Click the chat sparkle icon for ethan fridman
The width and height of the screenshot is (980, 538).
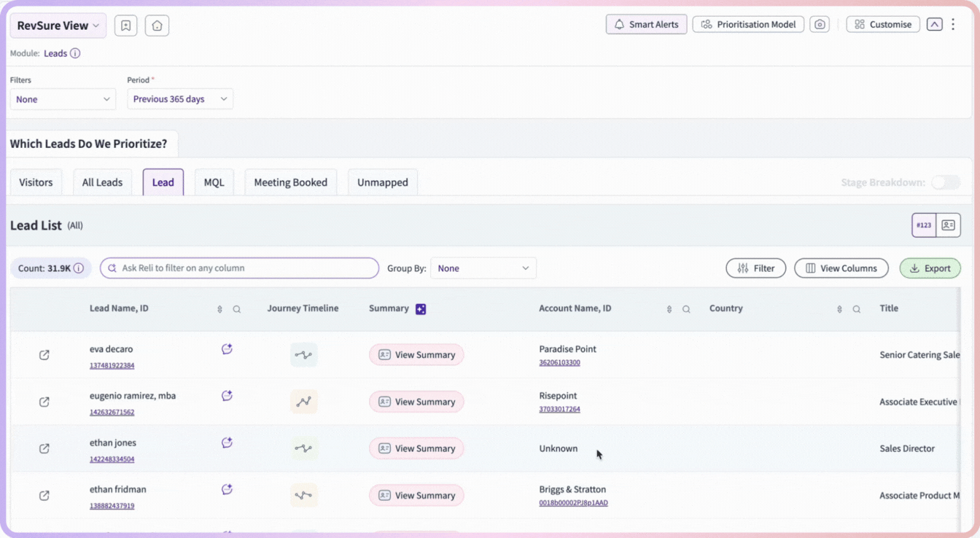coord(227,489)
